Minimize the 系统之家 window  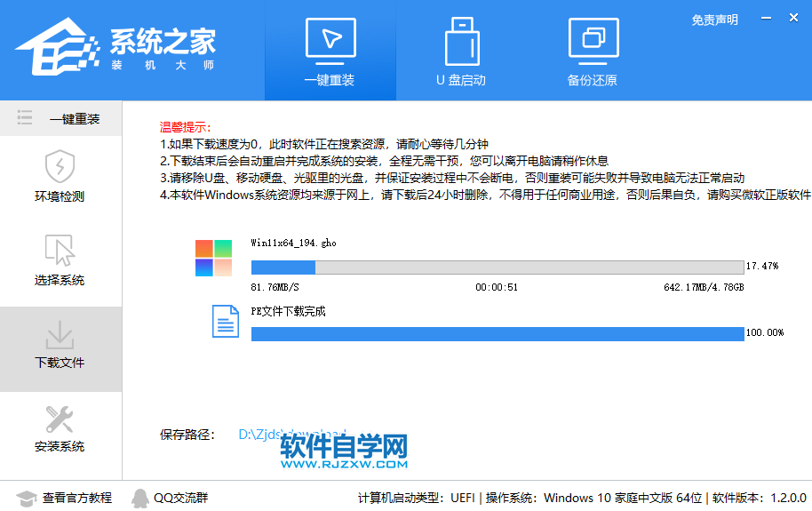click(766, 18)
